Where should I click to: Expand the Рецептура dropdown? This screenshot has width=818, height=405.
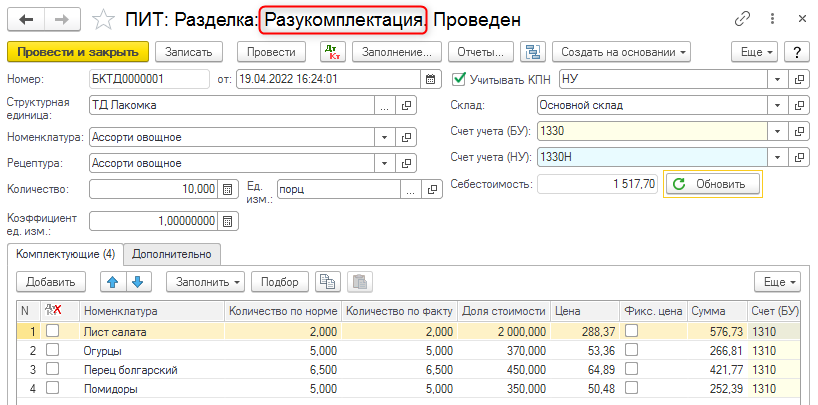(384, 163)
